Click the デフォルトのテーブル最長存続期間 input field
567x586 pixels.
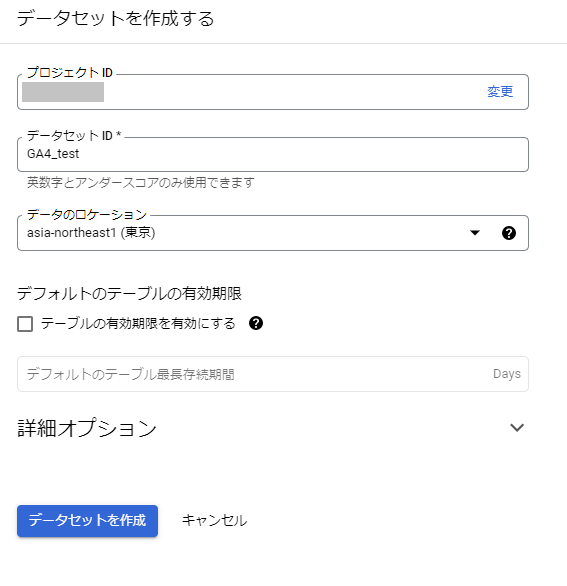coord(273,374)
